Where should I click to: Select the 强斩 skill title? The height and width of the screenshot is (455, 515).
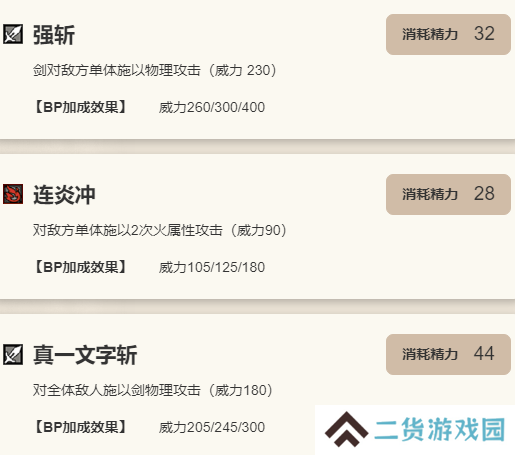[54, 35]
